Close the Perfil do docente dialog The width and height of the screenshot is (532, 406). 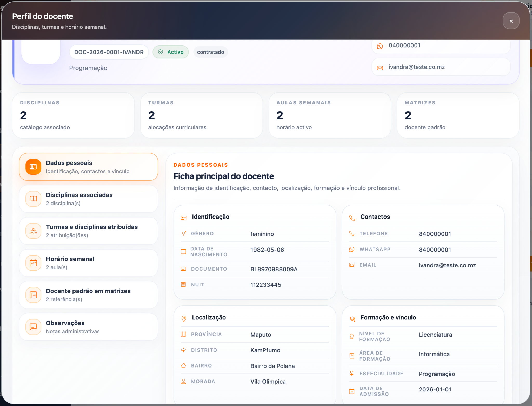(x=511, y=21)
